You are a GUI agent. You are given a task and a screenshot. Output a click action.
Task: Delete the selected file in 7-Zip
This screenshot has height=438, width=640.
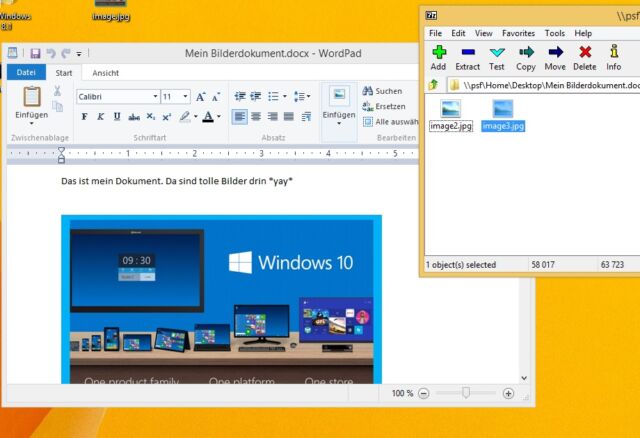(585, 57)
